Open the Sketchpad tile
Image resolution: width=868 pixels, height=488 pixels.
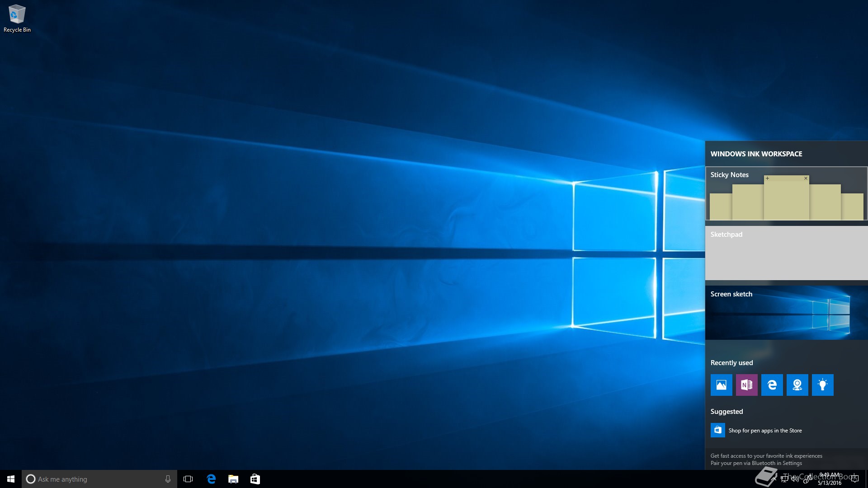click(x=786, y=253)
